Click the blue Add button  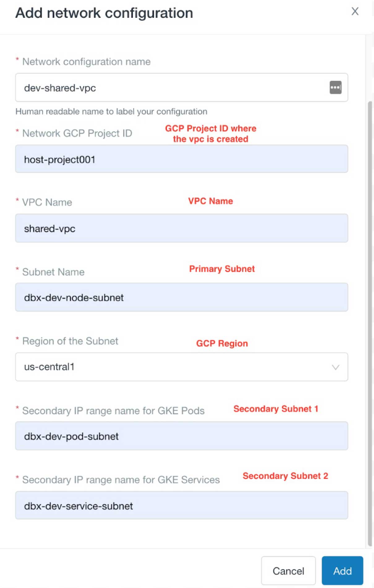(x=342, y=571)
